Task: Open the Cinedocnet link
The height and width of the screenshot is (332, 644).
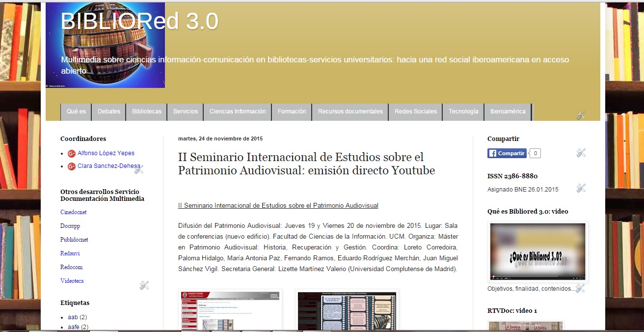Action: tap(74, 212)
